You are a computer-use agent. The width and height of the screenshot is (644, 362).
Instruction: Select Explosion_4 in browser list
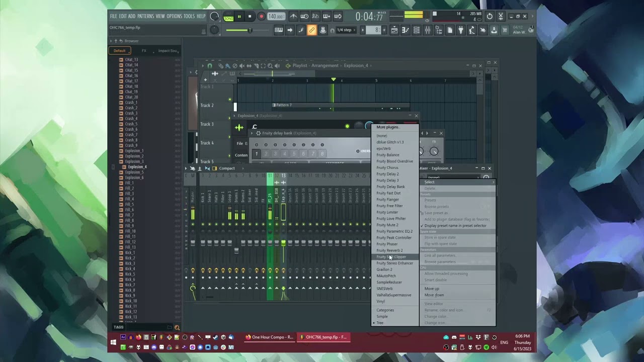pos(137,167)
